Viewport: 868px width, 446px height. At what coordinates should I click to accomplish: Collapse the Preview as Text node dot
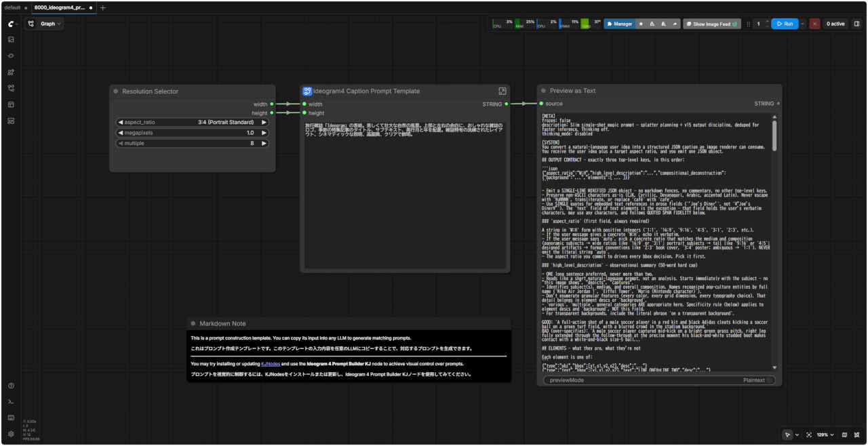point(543,91)
